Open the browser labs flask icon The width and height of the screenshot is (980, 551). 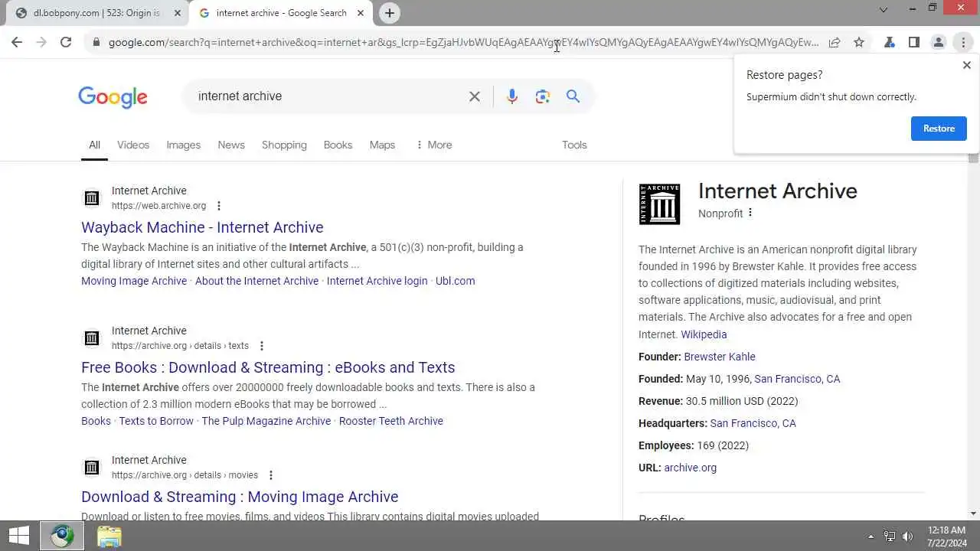[890, 42]
